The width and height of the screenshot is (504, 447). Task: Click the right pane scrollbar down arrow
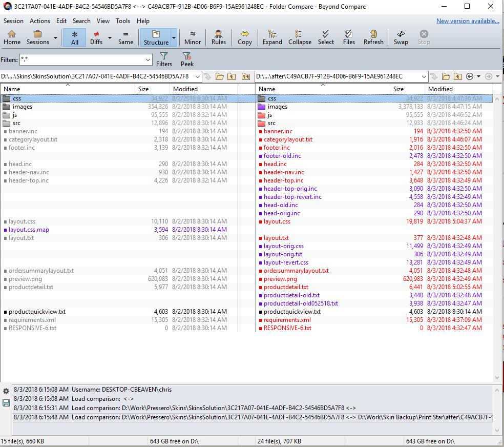[497, 378]
